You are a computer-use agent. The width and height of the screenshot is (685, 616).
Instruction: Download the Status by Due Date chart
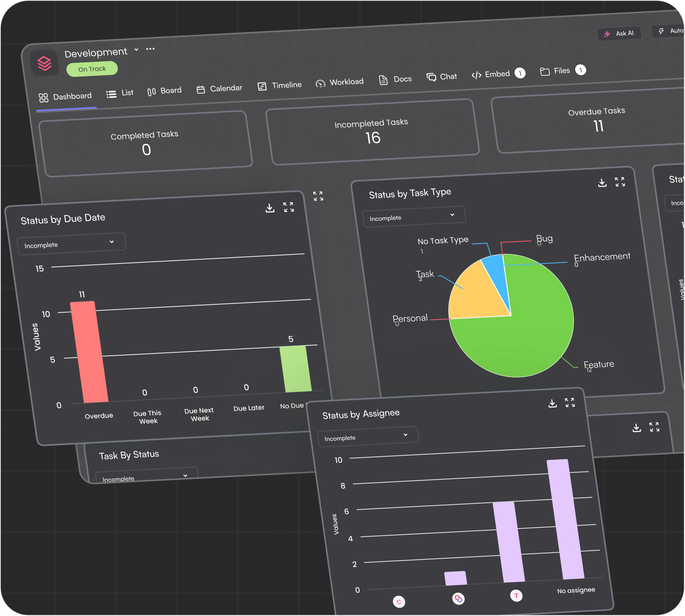[x=270, y=208]
